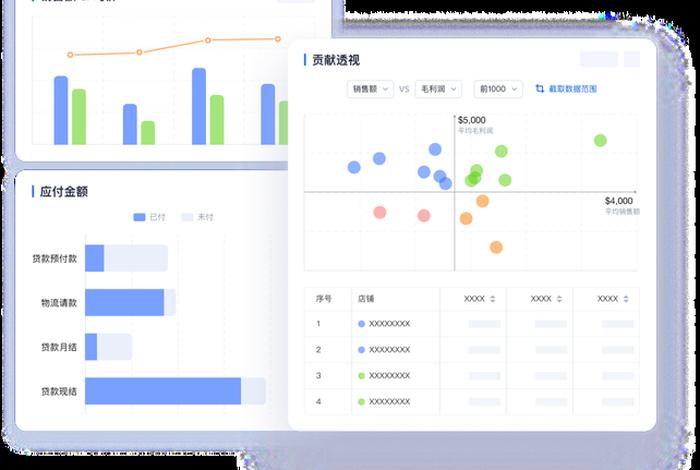Click the paid bar for 物流请款
This screenshot has height=470, width=700.
pos(125,302)
